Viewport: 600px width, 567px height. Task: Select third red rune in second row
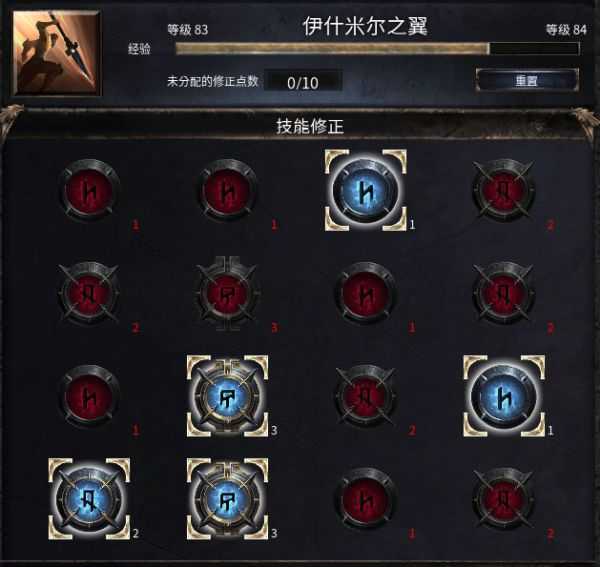pos(365,293)
